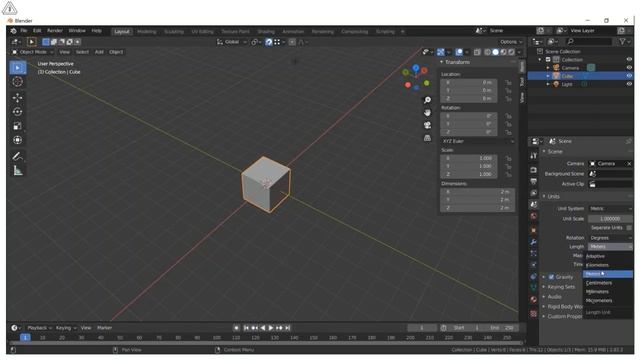Select the Select Box tool
The image size is (640, 360).
18,67
